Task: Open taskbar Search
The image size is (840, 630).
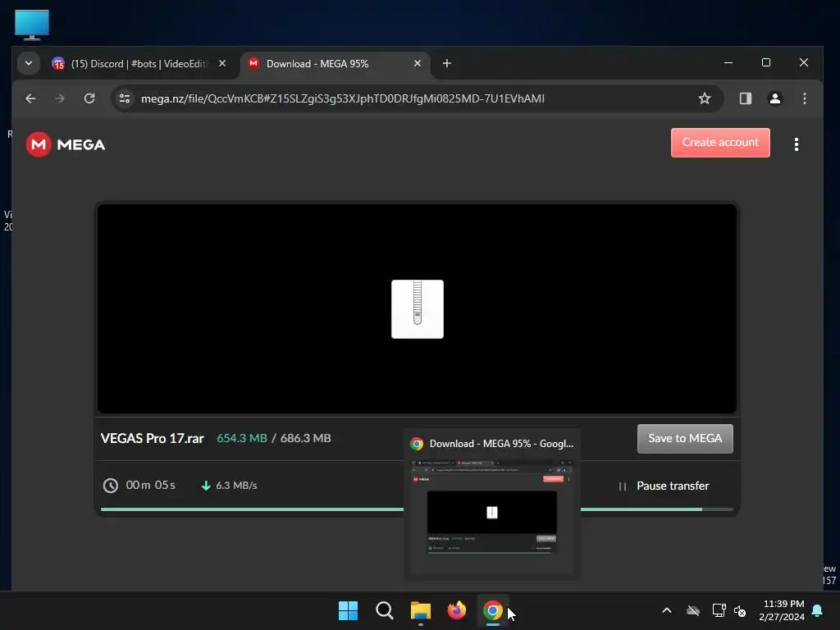Action: [384, 610]
